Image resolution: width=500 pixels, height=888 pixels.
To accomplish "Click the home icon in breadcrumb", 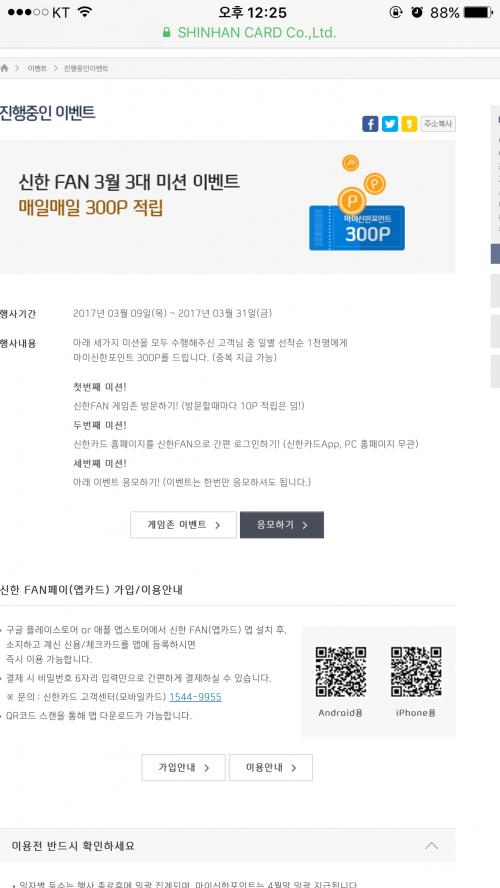I will 5,68.
